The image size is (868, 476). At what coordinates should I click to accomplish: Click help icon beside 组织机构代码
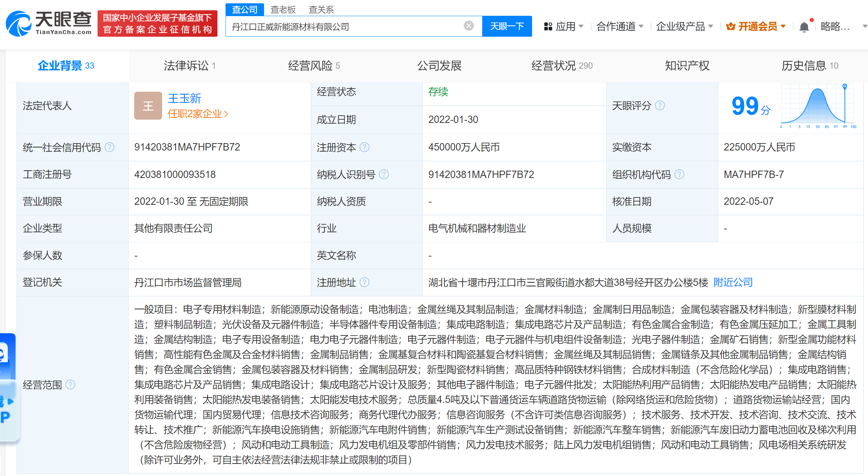point(680,174)
